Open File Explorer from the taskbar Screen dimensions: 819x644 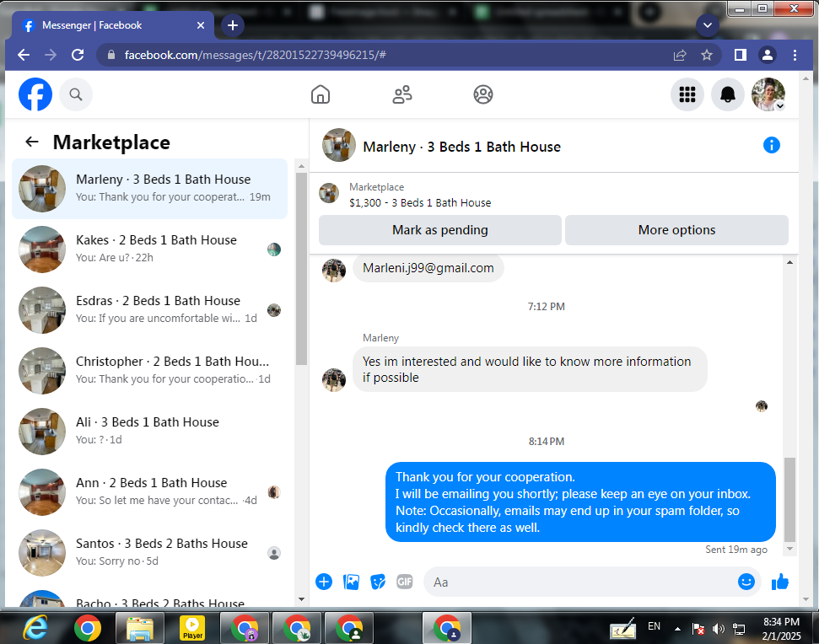coord(140,628)
